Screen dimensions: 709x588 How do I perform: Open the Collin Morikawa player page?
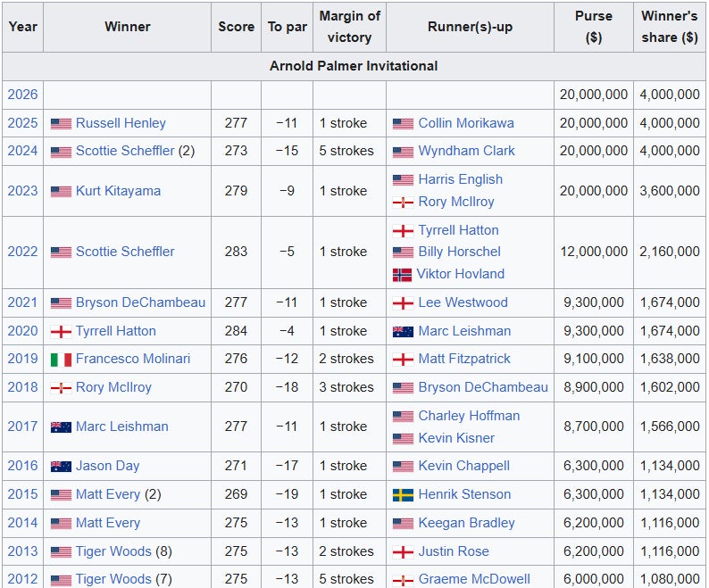point(465,123)
